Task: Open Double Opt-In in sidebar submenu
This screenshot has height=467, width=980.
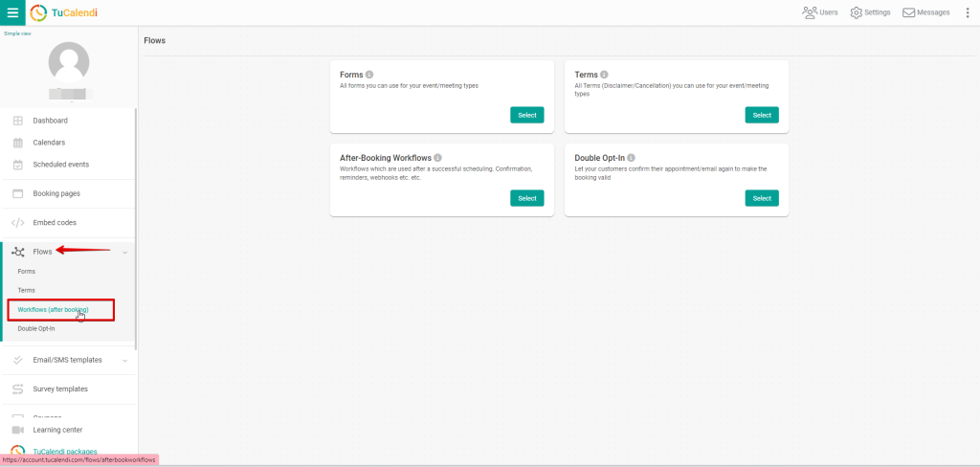Action: click(x=36, y=329)
